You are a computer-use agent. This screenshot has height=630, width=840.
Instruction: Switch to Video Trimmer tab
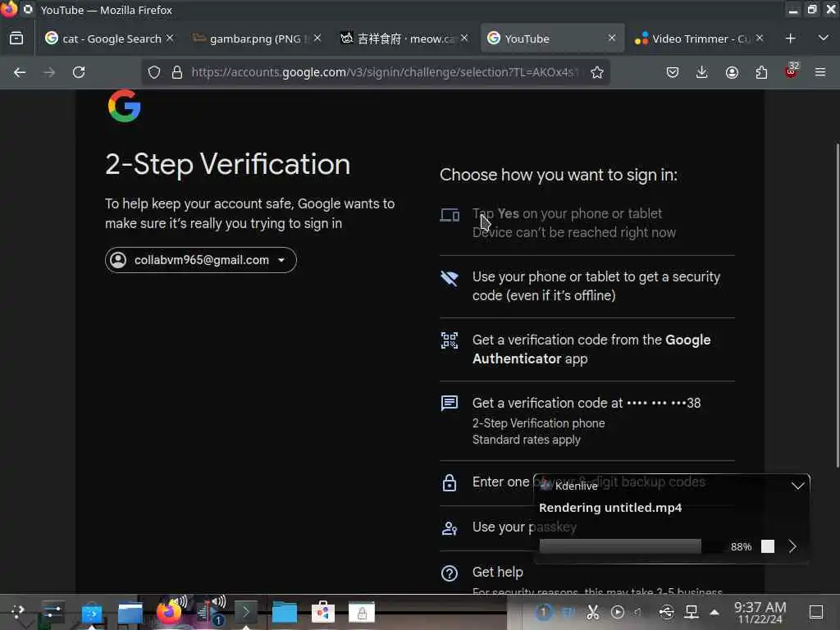point(699,39)
